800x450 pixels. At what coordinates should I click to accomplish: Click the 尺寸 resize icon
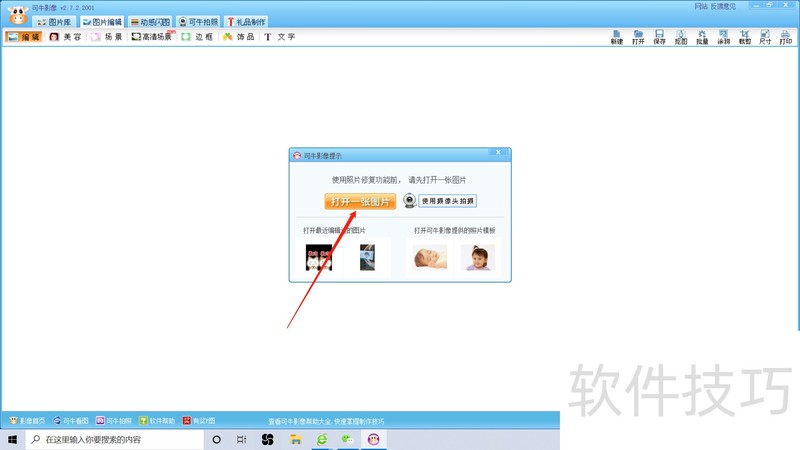tap(765, 37)
